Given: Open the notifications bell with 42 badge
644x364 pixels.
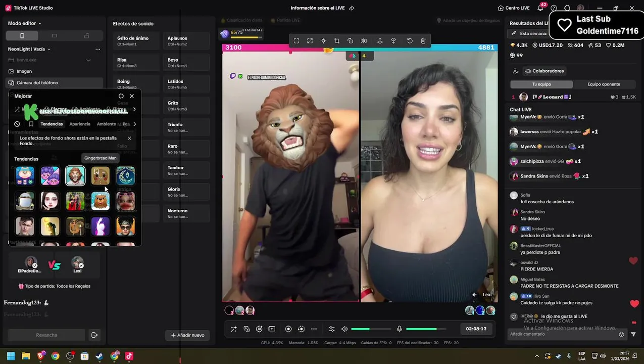Looking at the screenshot, I should [540, 8].
